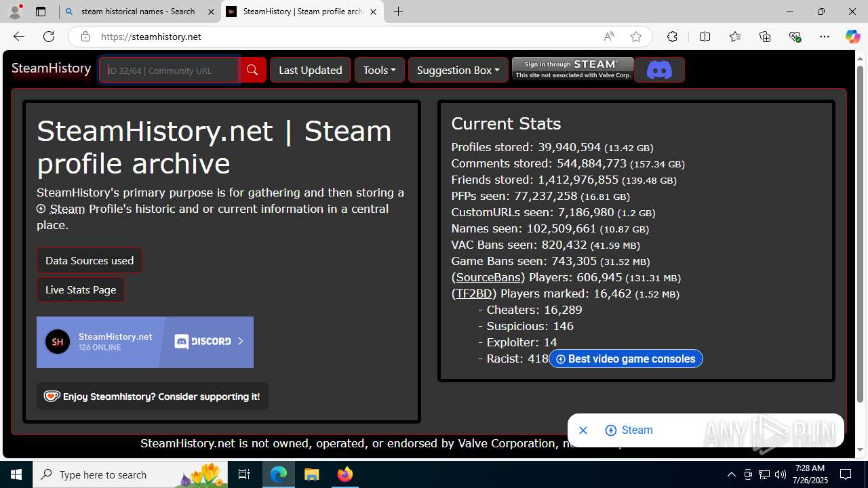Expand the Suggestion Box dropdown
868x488 pixels.
click(458, 70)
